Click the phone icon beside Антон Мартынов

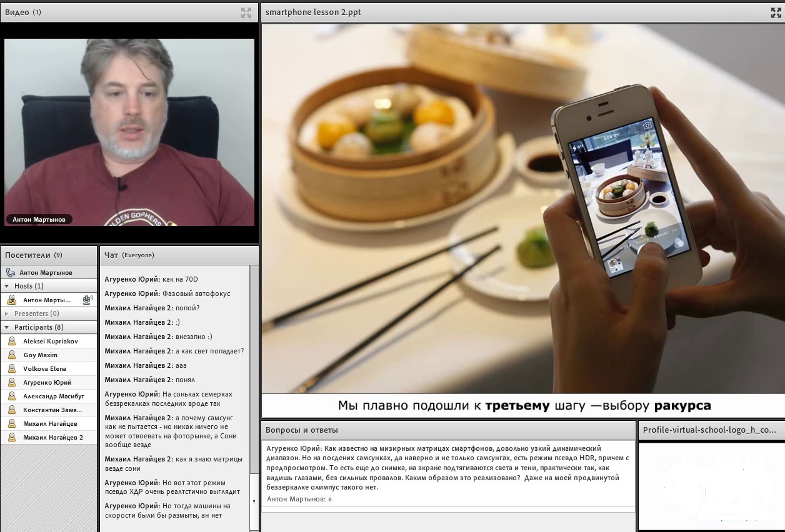coord(11,273)
